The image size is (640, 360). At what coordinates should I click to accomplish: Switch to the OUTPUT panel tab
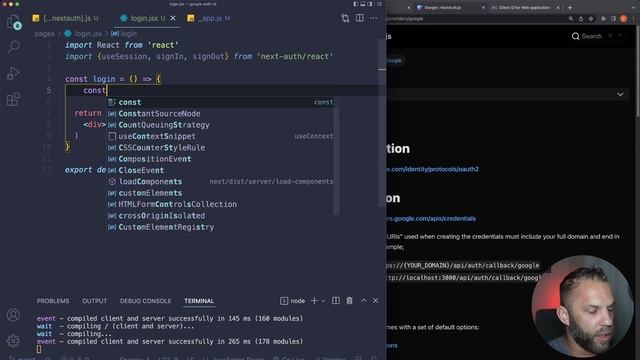(x=94, y=301)
